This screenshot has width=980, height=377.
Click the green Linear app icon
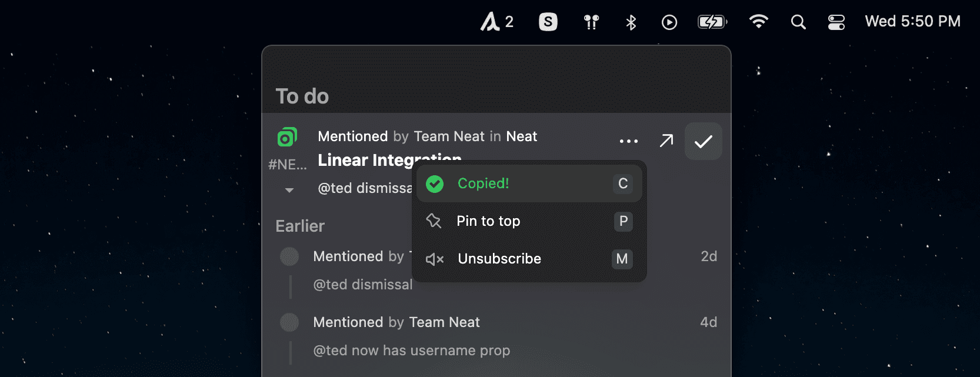click(x=287, y=137)
